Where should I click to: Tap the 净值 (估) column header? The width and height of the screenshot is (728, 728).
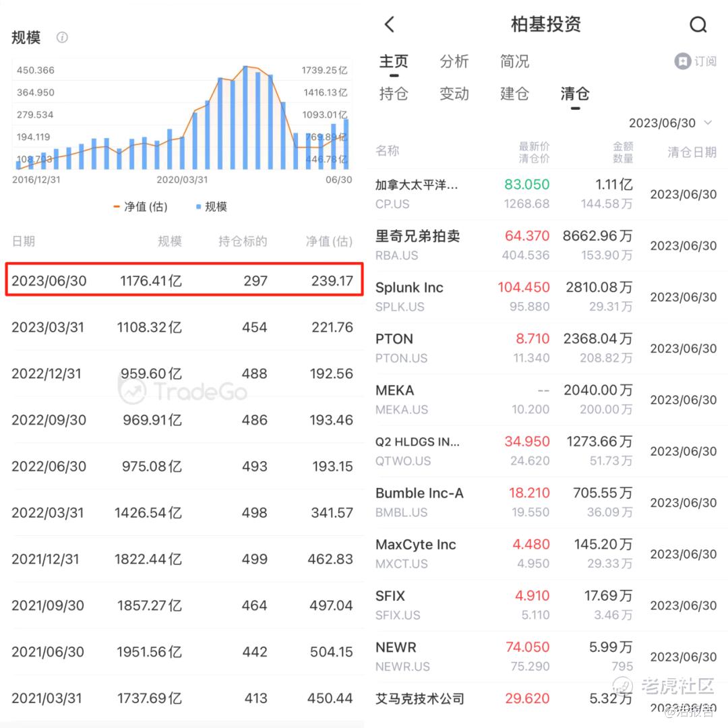point(329,241)
